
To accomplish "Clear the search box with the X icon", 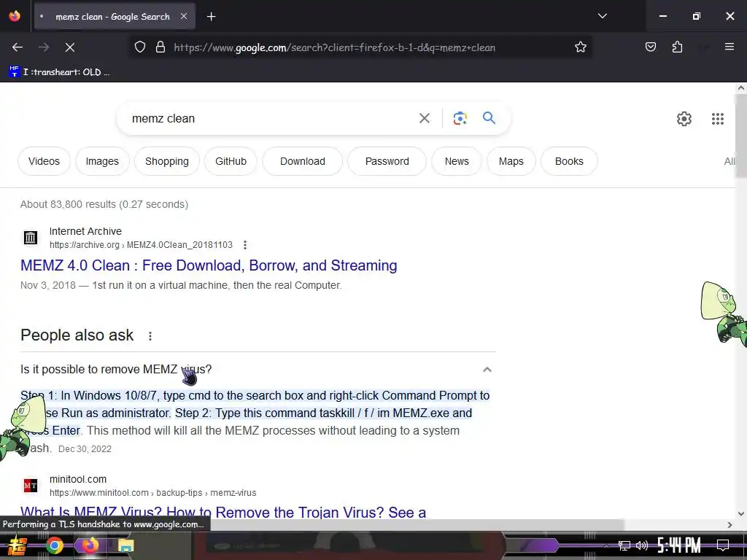I will [x=424, y=118].
